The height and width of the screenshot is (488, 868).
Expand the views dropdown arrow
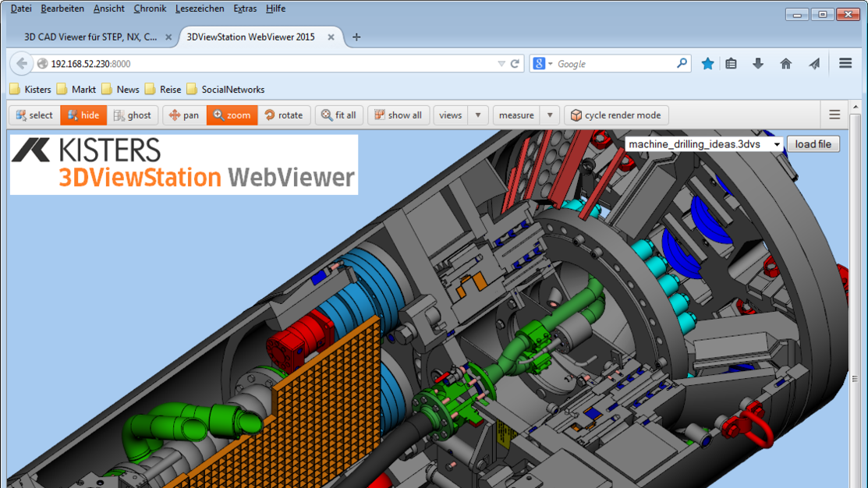(478, 115)
